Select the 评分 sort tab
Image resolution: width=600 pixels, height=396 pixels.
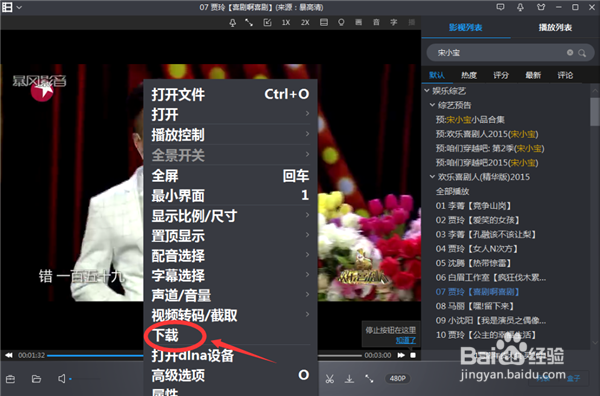pos(501,75)
